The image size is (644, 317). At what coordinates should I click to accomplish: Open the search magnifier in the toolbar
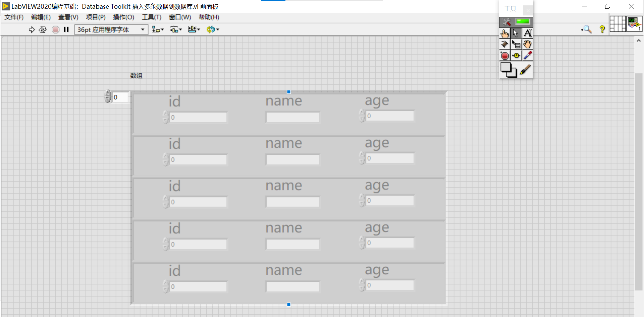(586, 30)
